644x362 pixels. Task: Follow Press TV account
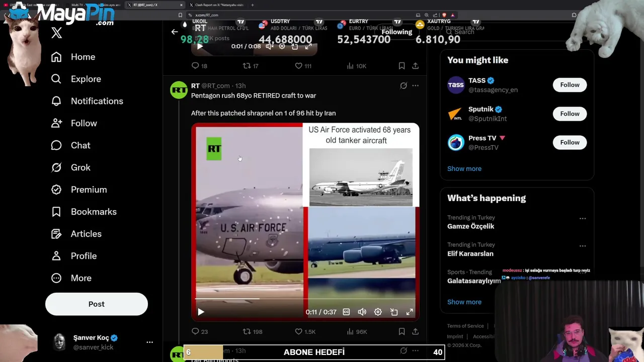tap(570, 142)
